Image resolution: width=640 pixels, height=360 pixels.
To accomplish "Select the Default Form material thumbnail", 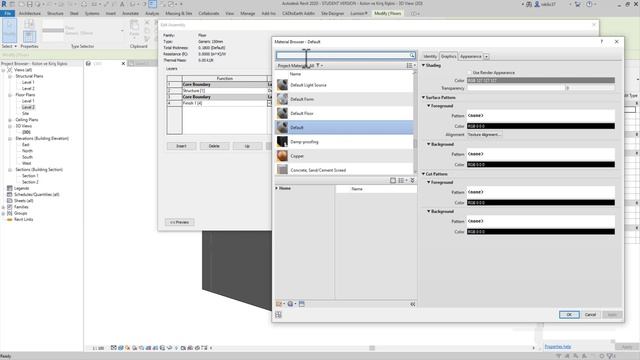I will [x=282, y=99].
